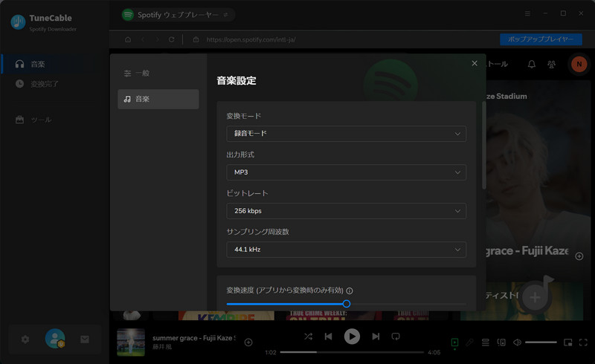Click the ポップアッププレイヤー button
The image size is (595, 364).
[541, 39]
